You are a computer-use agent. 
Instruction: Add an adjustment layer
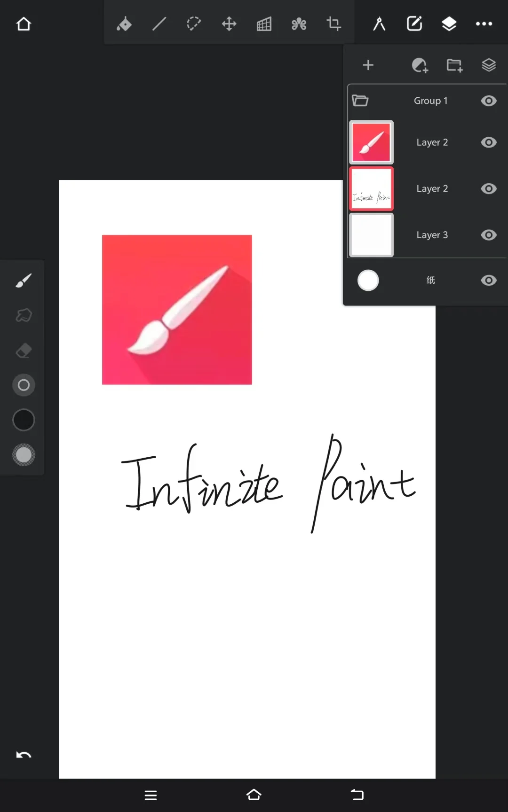point(420,65)
